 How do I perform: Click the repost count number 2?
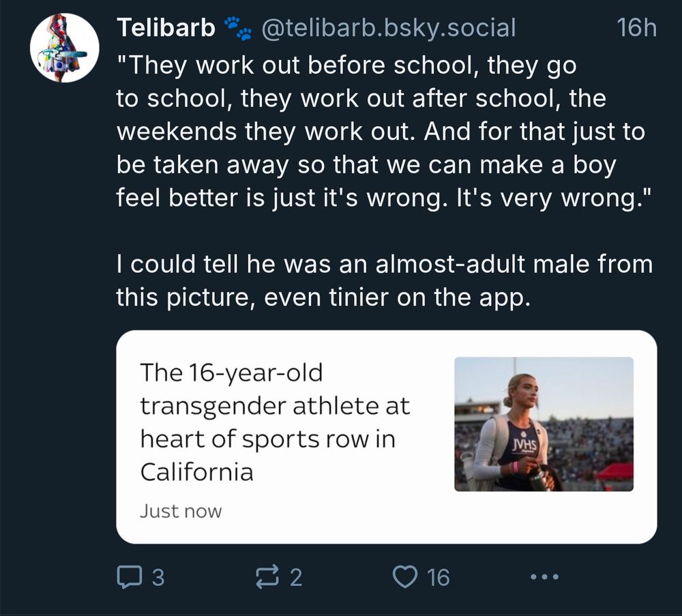[295, 578]
